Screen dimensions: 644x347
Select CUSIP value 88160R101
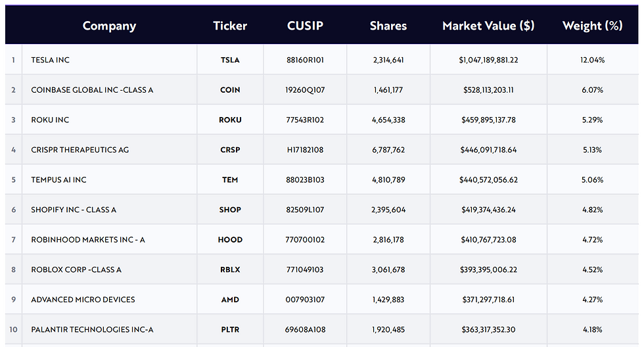pos(305,60)
